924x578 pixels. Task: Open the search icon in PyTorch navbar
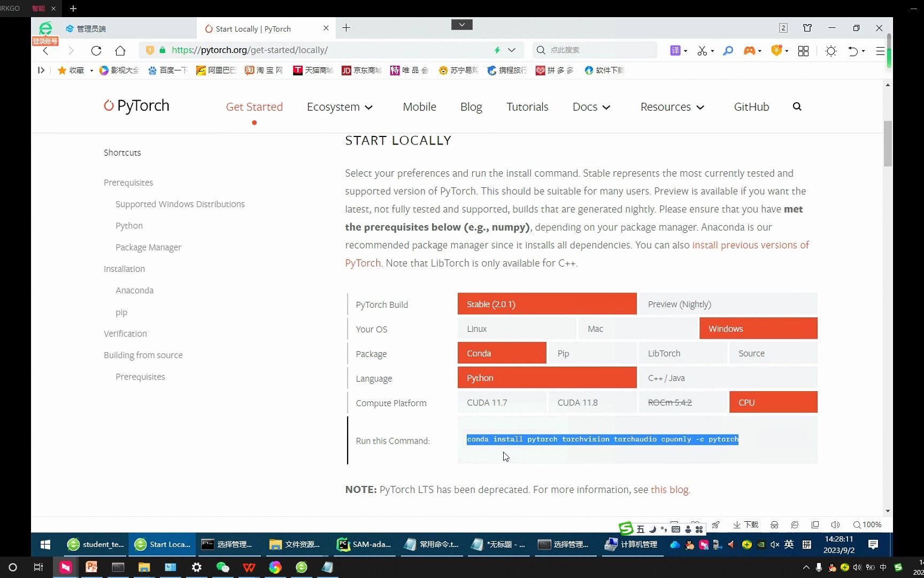(797, 107)
